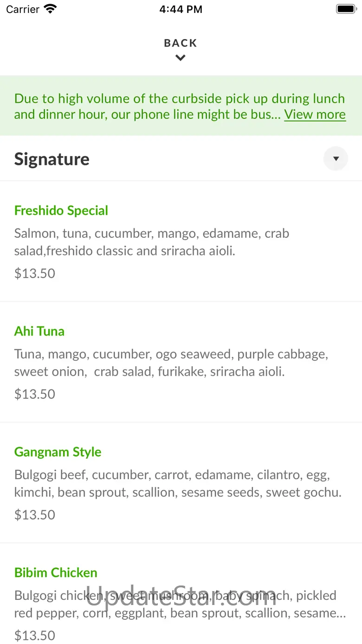Select the Gangnam Style bowl title
The image size is (362, 644).
click(x=58, y=452)
